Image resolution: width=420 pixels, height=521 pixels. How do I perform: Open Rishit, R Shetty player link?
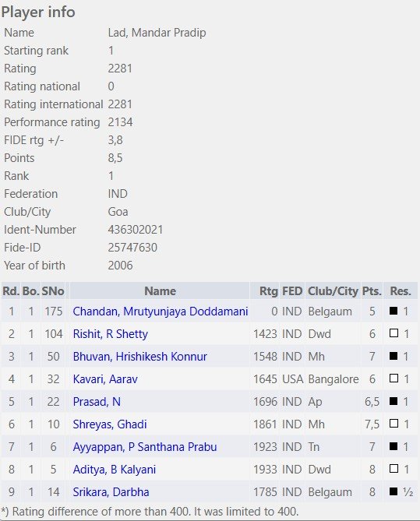(x=111, y=334)
